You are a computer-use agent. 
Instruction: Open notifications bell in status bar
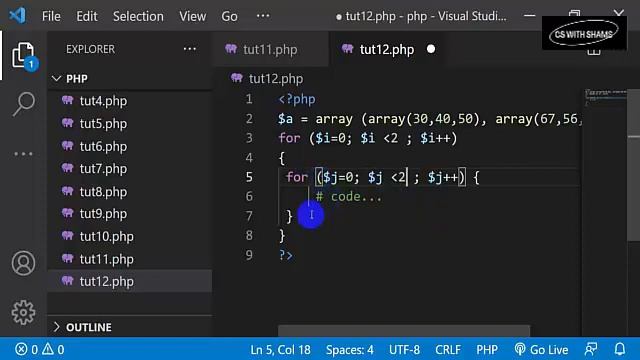click(620, 349)
